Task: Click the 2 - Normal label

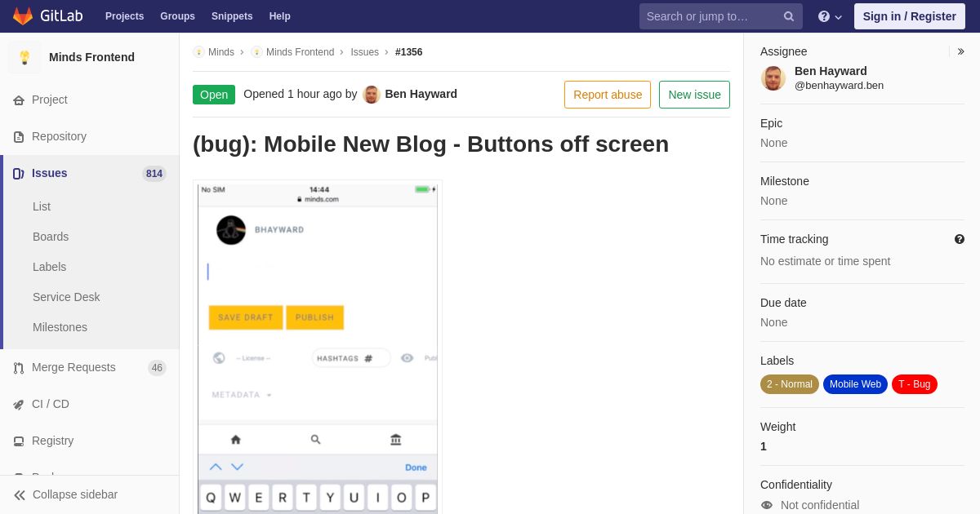Action: pos(790,384)
